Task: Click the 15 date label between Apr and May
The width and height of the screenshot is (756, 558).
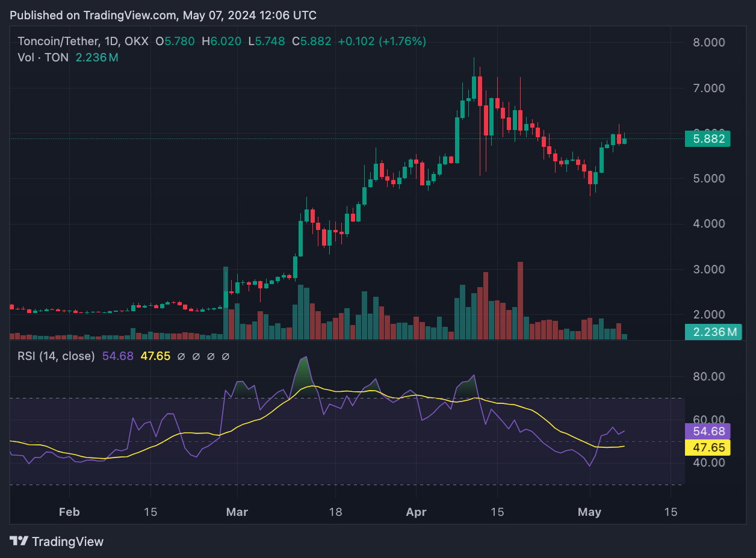Action: (497, 512)
